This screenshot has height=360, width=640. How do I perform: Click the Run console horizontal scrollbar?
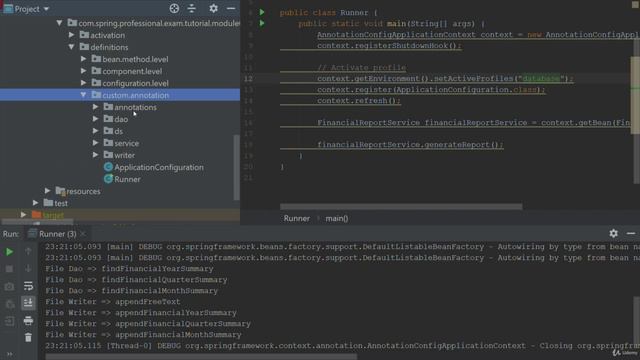pyautogui.click(x=201, y=357)
